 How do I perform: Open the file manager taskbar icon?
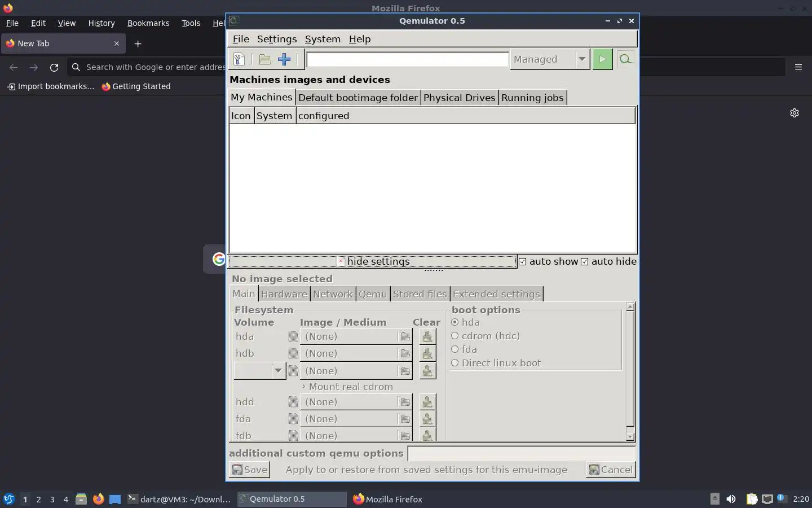tap(81, 499)
